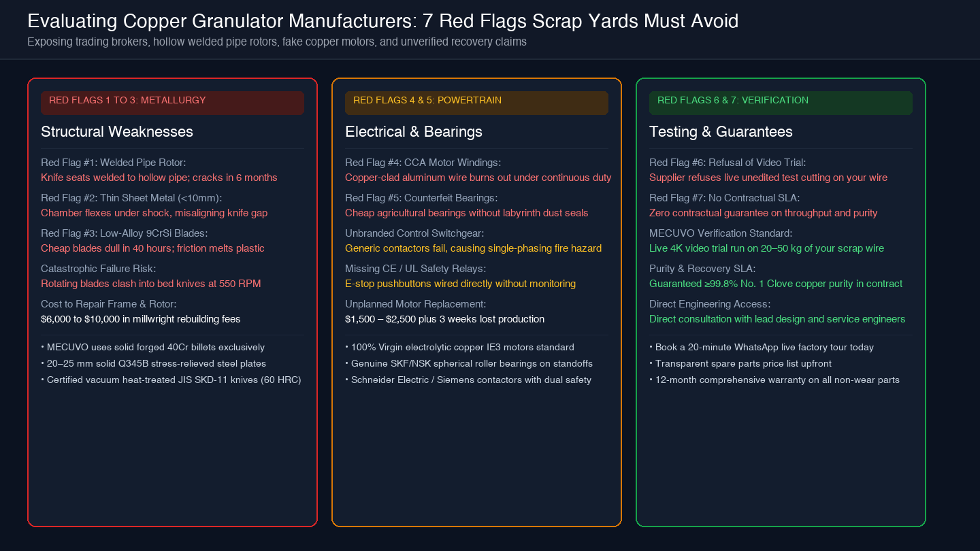Viewport: 980px width, 551px height.
Task: Select "Red Flag #2: Thin Sheet Metal" label
Action: 131,198
